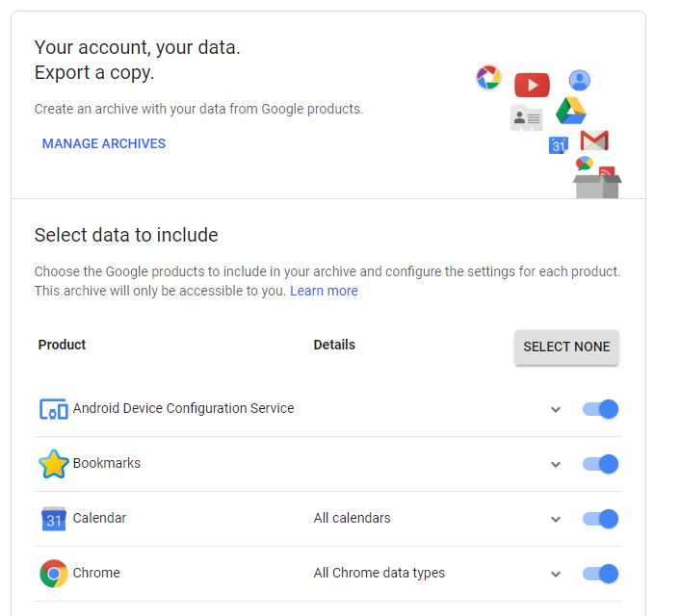Viewport: 680px width, 616px height.
Task: Switch off the Chrome data toggle
Action: [600, 574]
